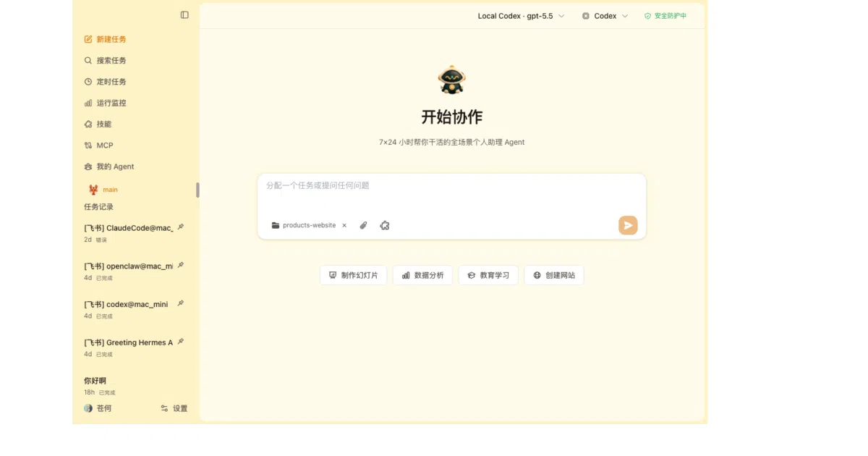
Task: Remove the products-website folder chip
Action: coord(344,225)
